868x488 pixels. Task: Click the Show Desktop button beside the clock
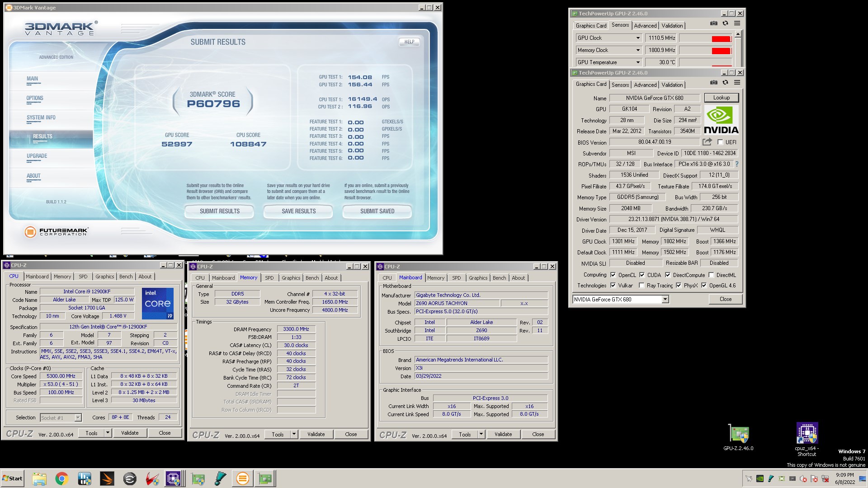(862, 479)
